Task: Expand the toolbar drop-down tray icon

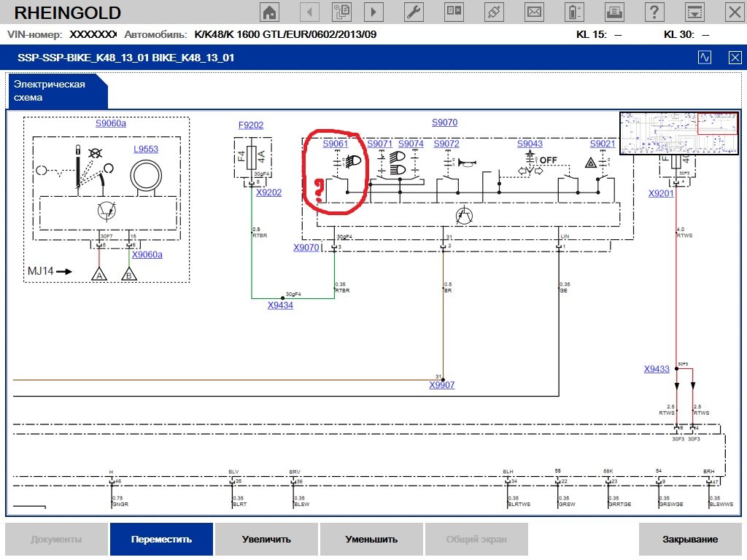Action: point(695,12)
